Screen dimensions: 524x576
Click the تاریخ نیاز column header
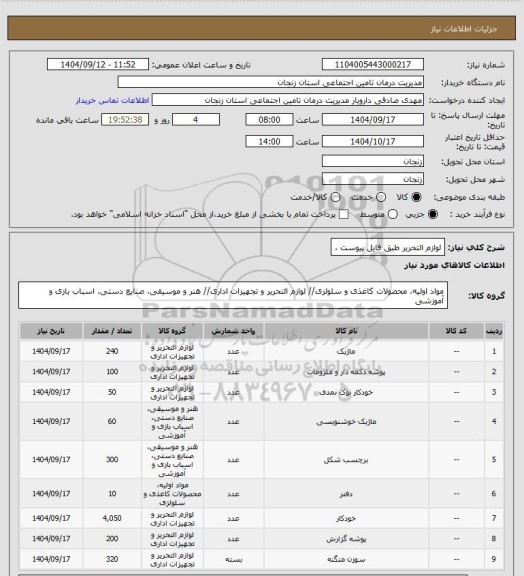(x=51, y=331)
